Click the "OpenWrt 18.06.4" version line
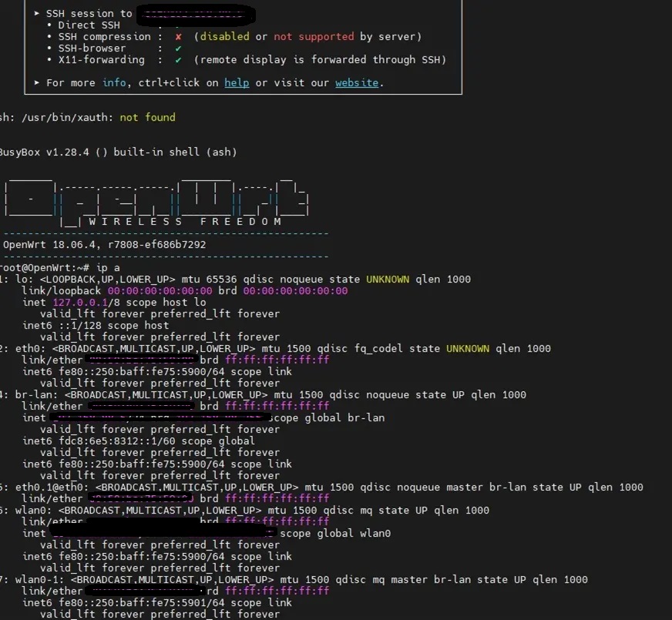The width and height of the screenshot is (672, 620). pos(104,244)
